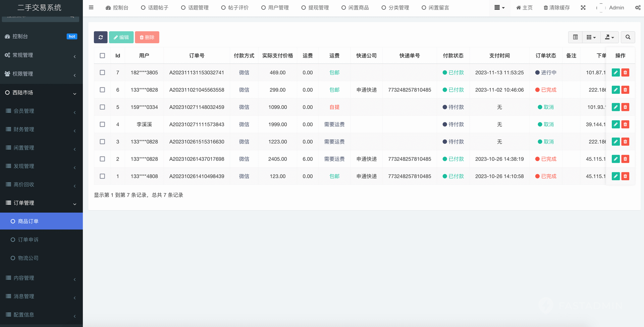Open the export data dropdown
644x327 pixels.
pyautogui.click(x=609, y=37)
